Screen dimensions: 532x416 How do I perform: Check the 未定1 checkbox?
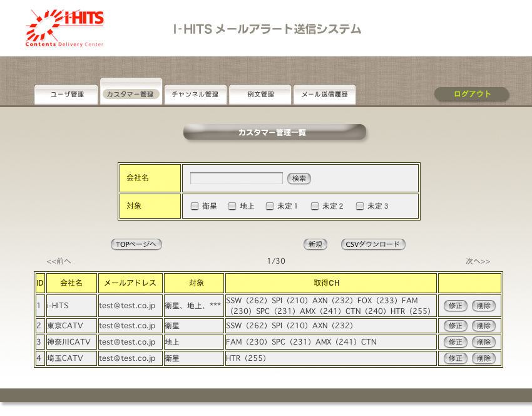point(270,206)
